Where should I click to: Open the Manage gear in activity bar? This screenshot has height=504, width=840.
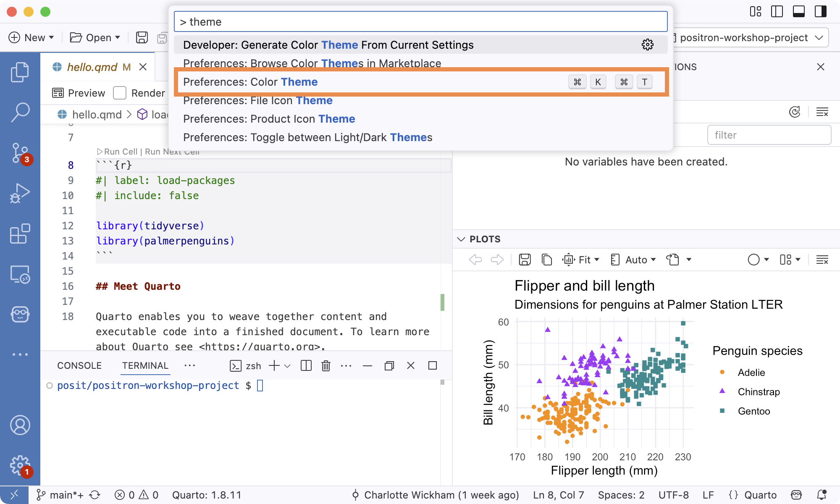(20, 465)
